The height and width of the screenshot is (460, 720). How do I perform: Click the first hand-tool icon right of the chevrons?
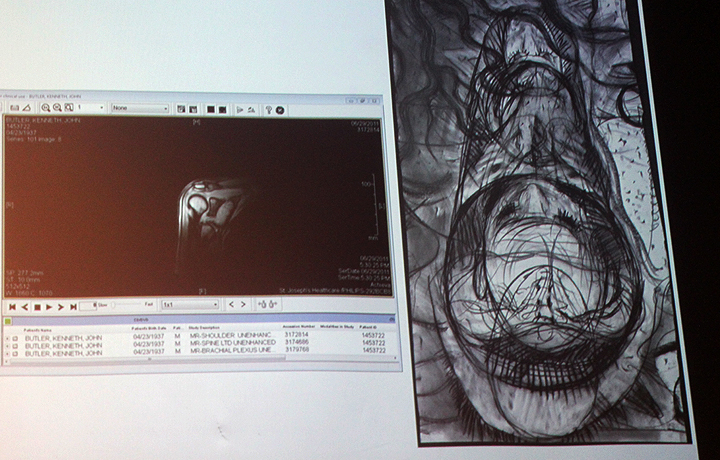point(262,304)
